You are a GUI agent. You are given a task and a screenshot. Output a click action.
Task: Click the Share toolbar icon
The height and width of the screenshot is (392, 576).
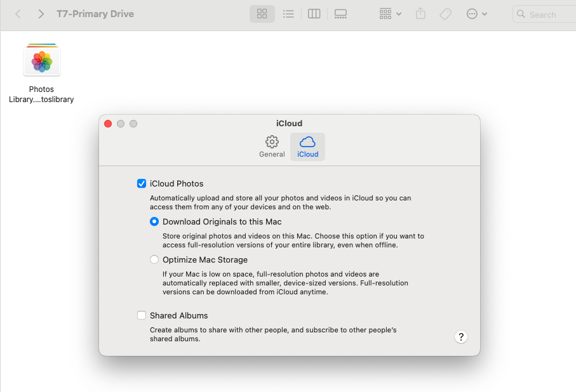(420, 14)
